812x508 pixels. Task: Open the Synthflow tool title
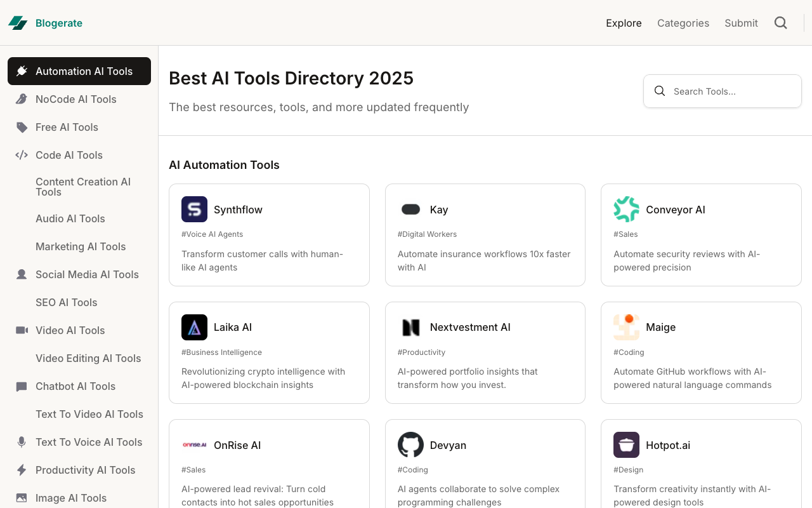[238, 210]
